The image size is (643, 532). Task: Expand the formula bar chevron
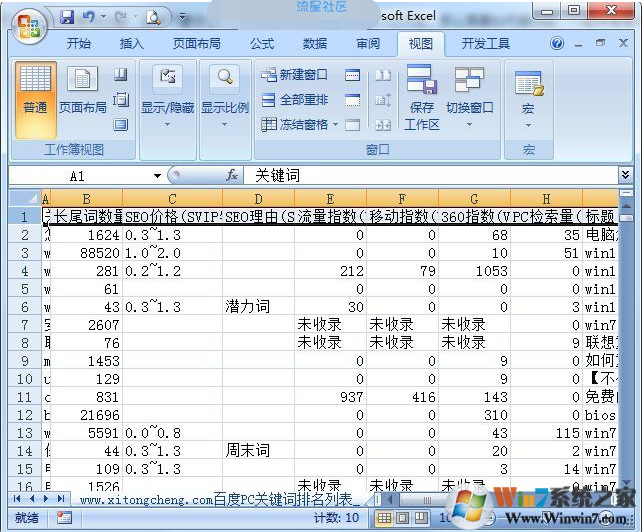point(625,176)
